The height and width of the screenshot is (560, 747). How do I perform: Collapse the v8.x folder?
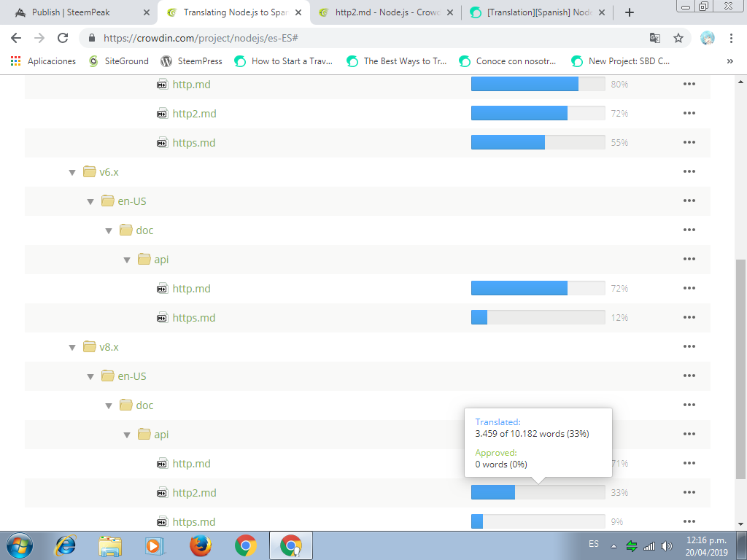point(72,348)
